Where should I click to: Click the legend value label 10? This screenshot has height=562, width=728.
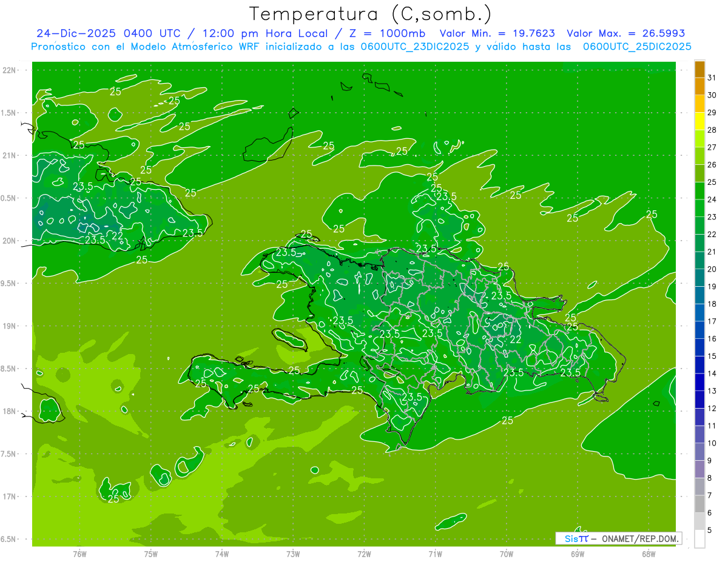pyautogui.click(x=712, y=443)
